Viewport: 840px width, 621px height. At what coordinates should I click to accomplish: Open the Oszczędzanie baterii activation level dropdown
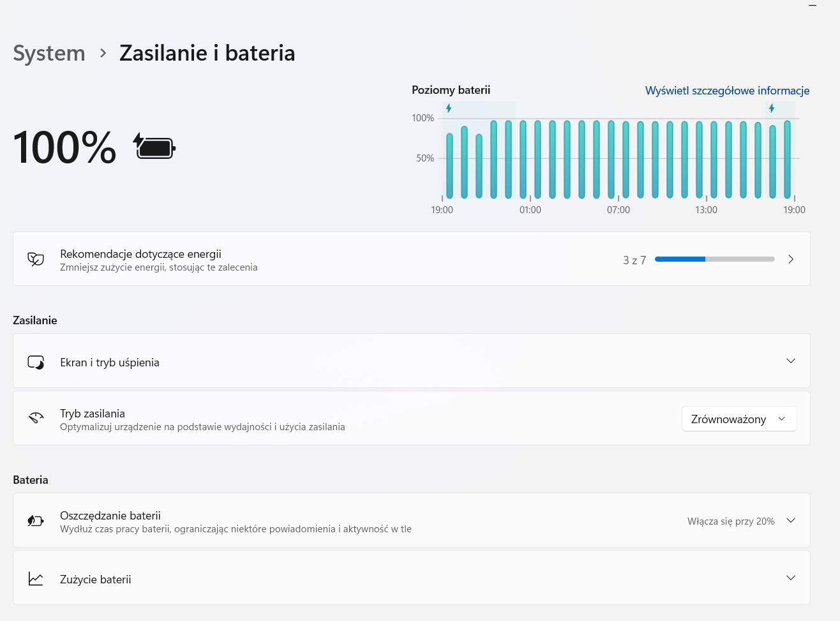click(x=791, y=521)
